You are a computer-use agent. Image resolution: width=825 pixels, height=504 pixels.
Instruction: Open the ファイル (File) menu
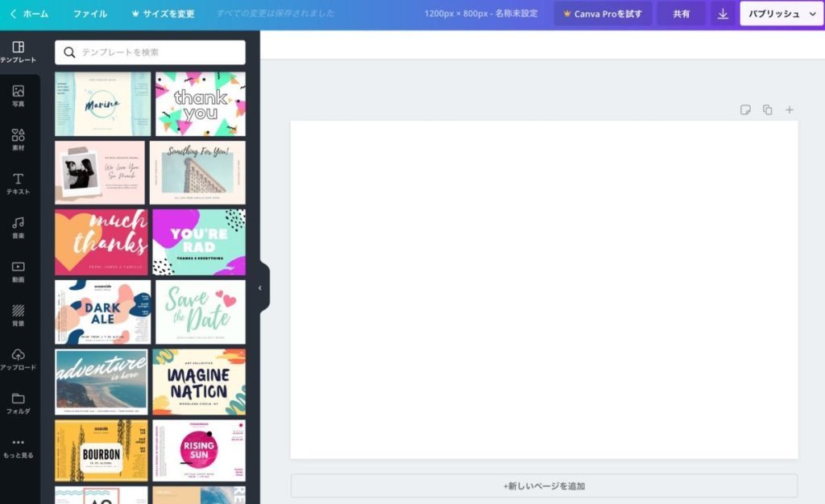point(90,14)
